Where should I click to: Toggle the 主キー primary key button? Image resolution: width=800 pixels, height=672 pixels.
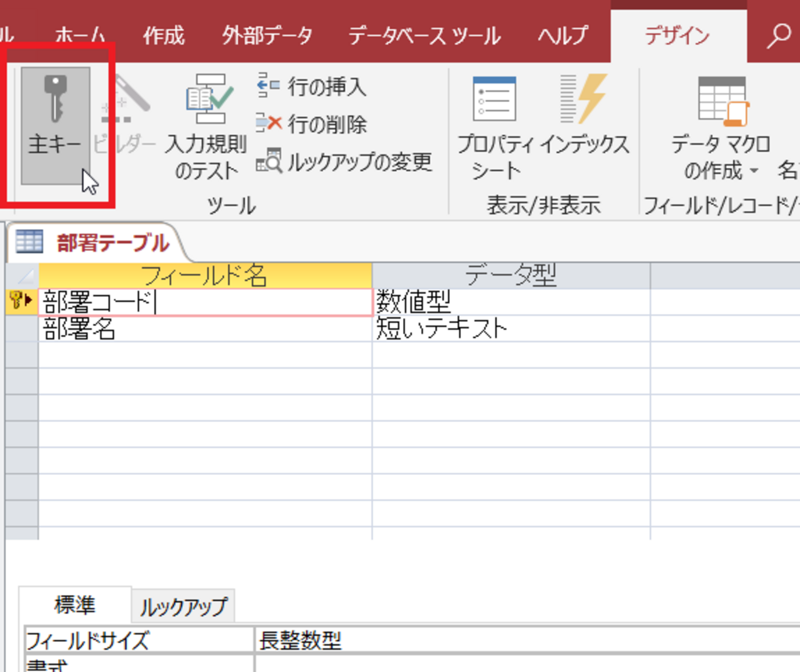(x=55, y=126)
